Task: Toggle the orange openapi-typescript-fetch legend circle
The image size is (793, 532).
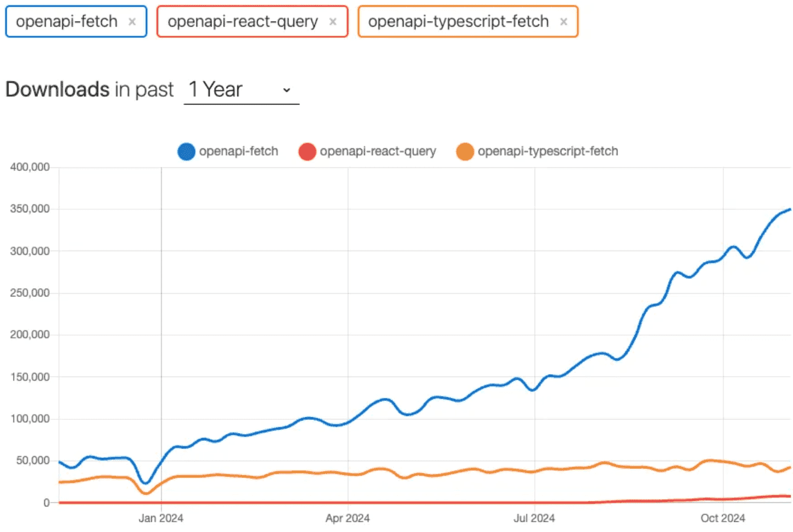Action: pyautogui.click(x=465, y=152)
